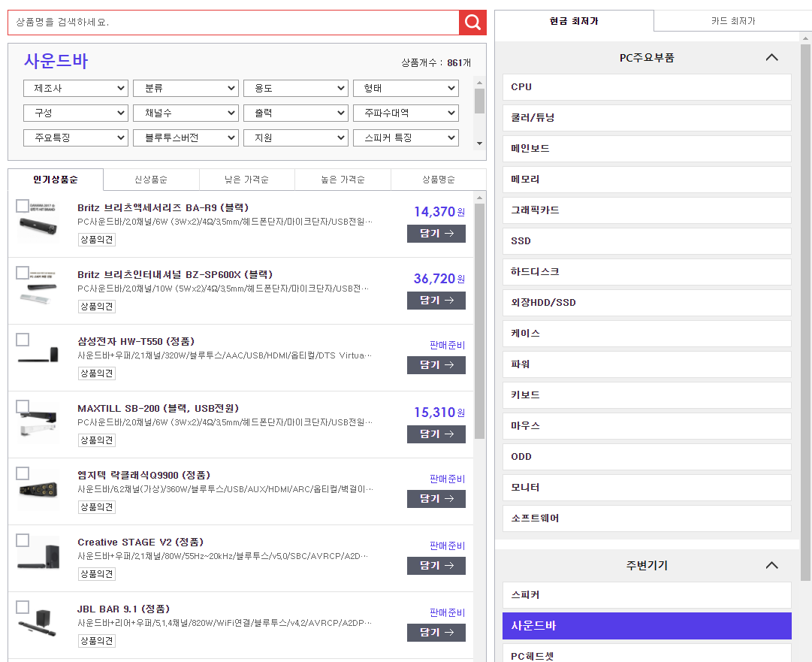Add JBL BAR 9.1 with 담기 button

(x=436, y=633)
